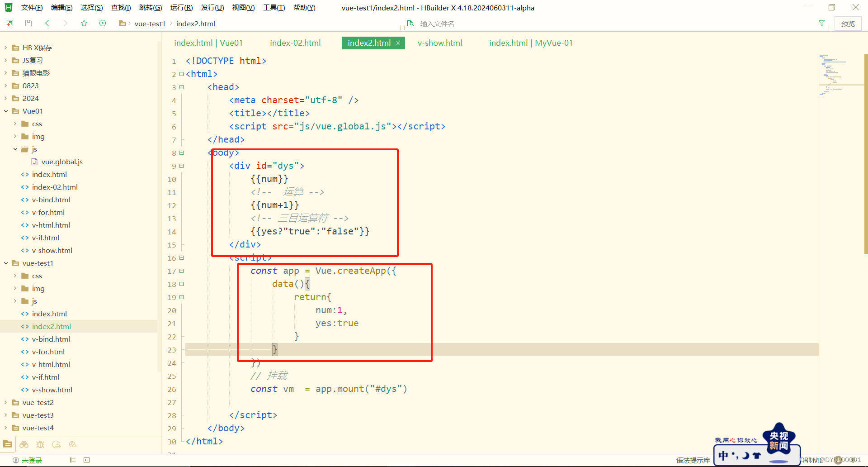Expand the 猫眼电影 folder

pyautogui.click(x=6, y=73)
